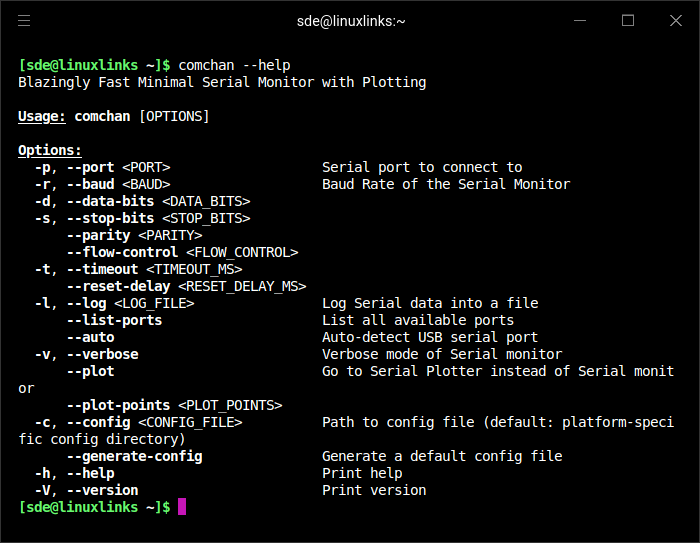700x543 pixels.
Task: Click the '--version' option text
Action: pos(102,490)
